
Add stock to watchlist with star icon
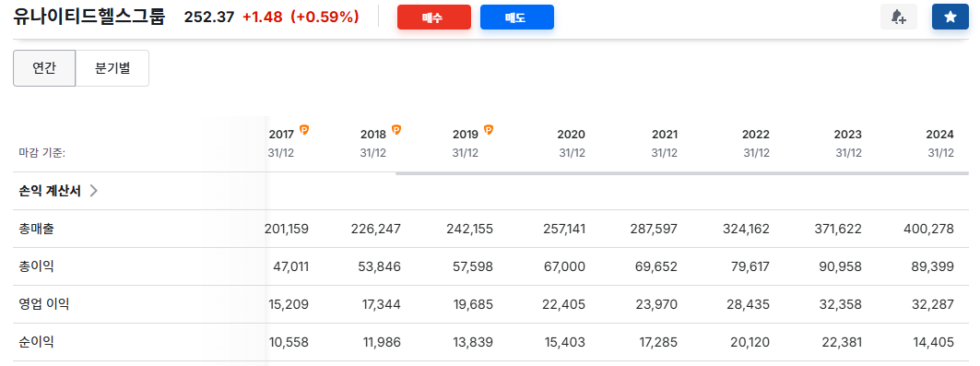coord(950,17)
